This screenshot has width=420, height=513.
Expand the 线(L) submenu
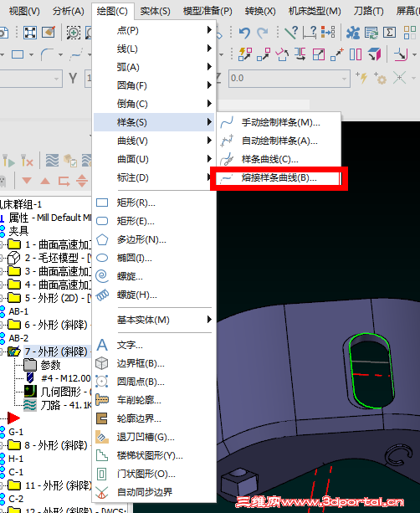[x=154, y=49]
